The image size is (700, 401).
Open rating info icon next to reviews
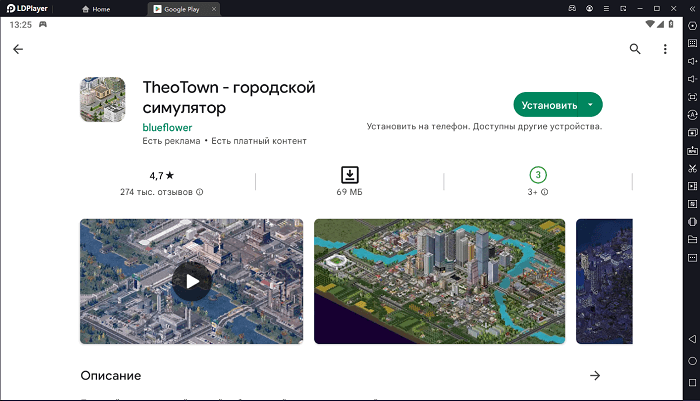point(200,192)
